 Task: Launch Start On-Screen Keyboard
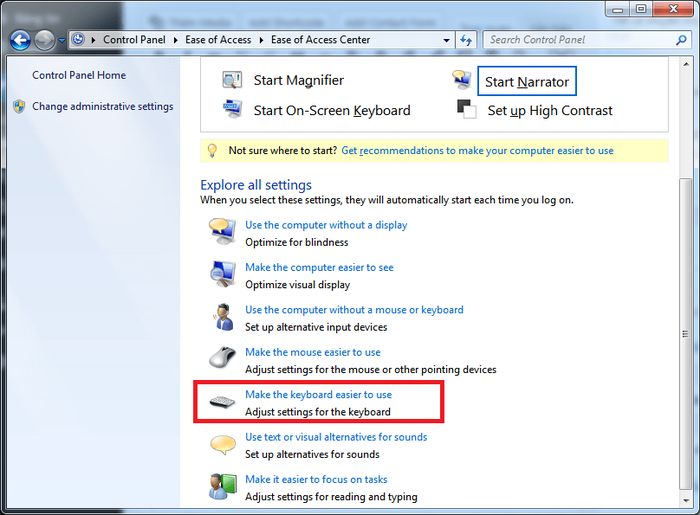(332, 110)
